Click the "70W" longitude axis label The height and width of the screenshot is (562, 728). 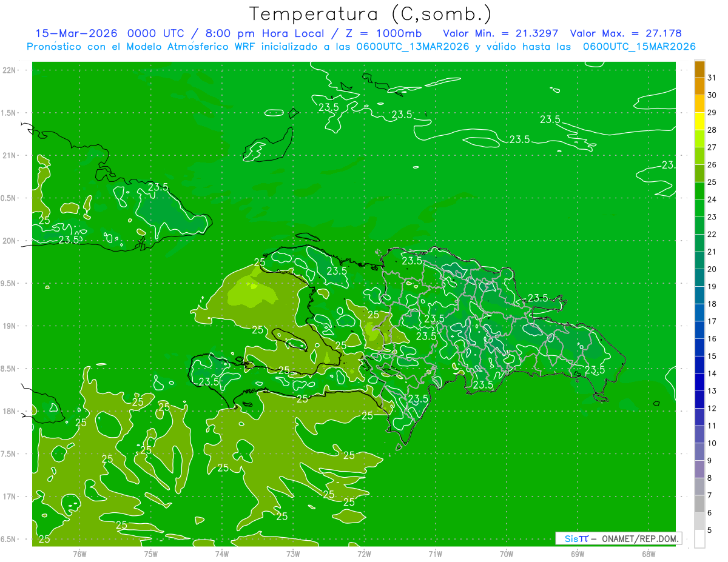point(507,554)
